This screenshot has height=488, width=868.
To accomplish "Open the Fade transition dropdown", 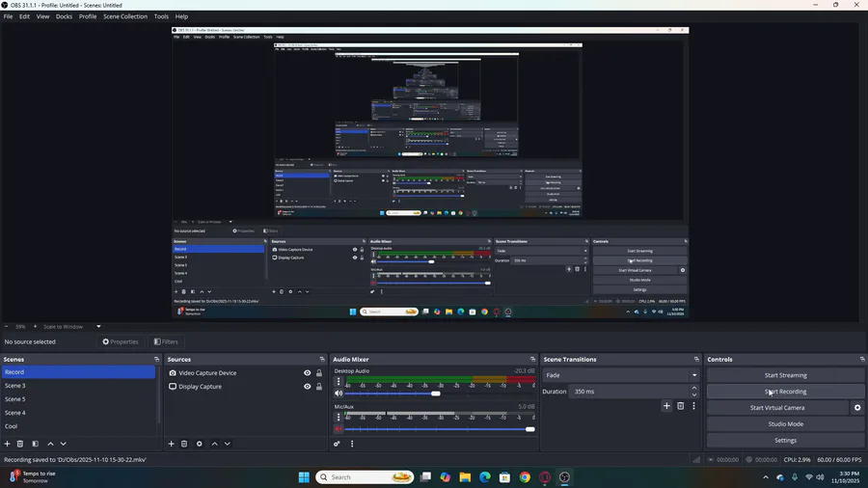I will (620, 375).
